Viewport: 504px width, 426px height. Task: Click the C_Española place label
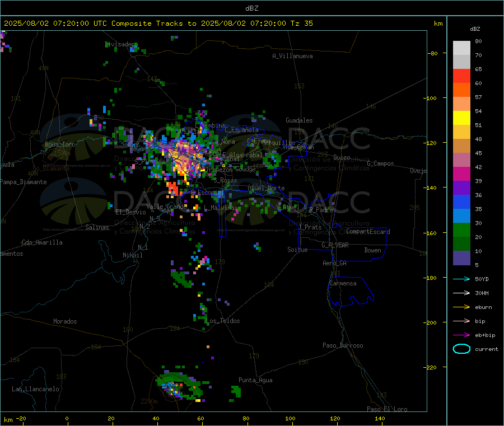241,130
